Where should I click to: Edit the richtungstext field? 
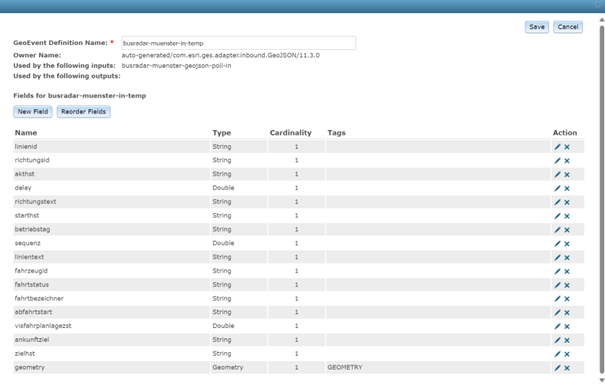pos(557,202)
